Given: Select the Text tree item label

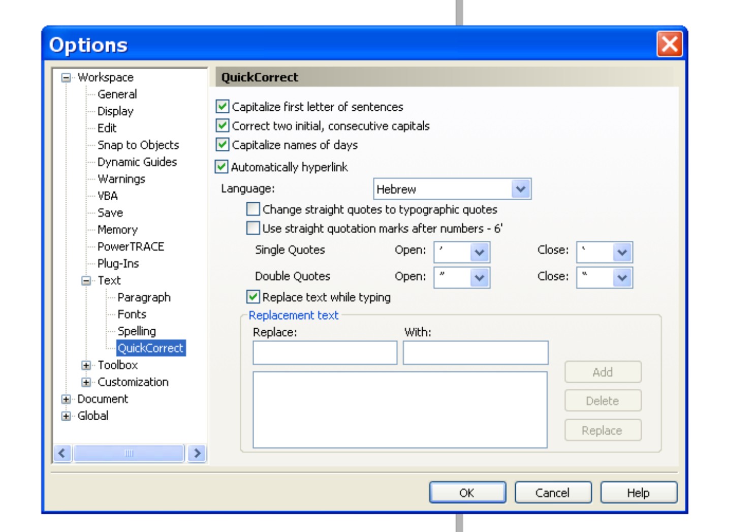Looking at the screenshot, I should [x=109, y=280].
